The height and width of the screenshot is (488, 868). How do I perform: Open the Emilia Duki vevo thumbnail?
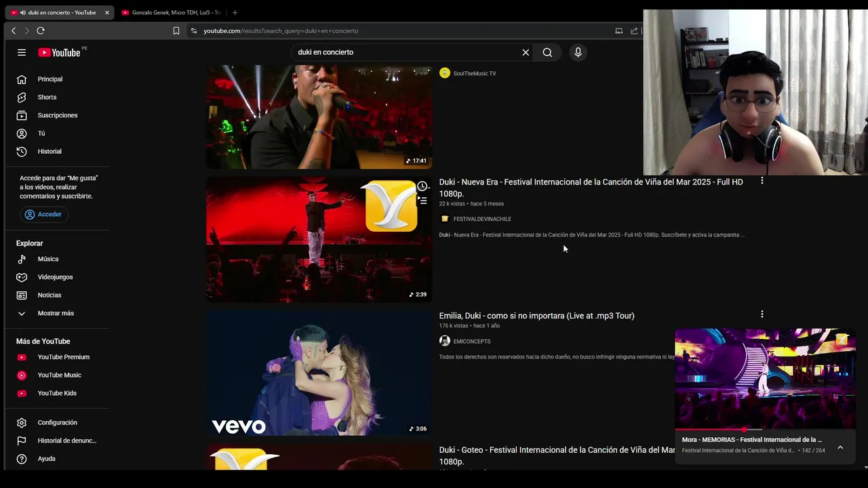(319, 373)
